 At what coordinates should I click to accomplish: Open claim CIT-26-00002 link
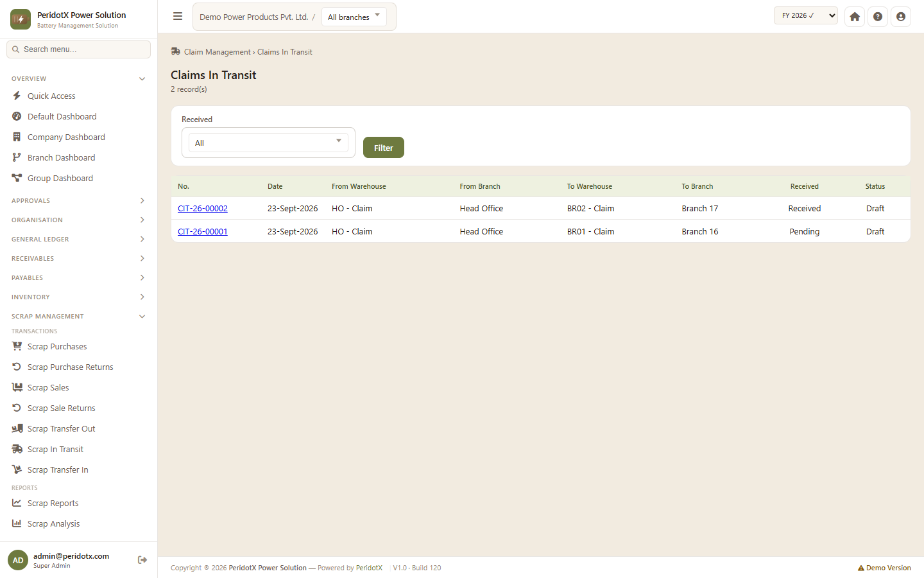click(203, 209)
